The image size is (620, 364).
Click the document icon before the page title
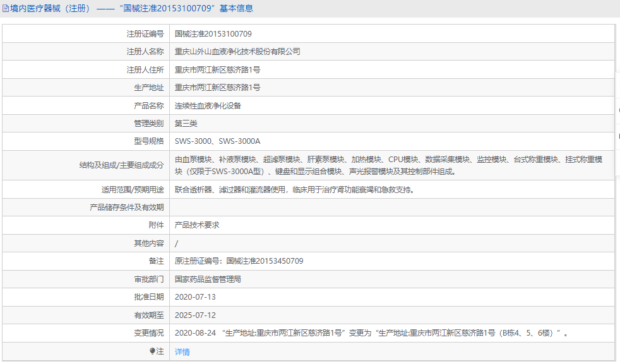(x=6, y=8)
